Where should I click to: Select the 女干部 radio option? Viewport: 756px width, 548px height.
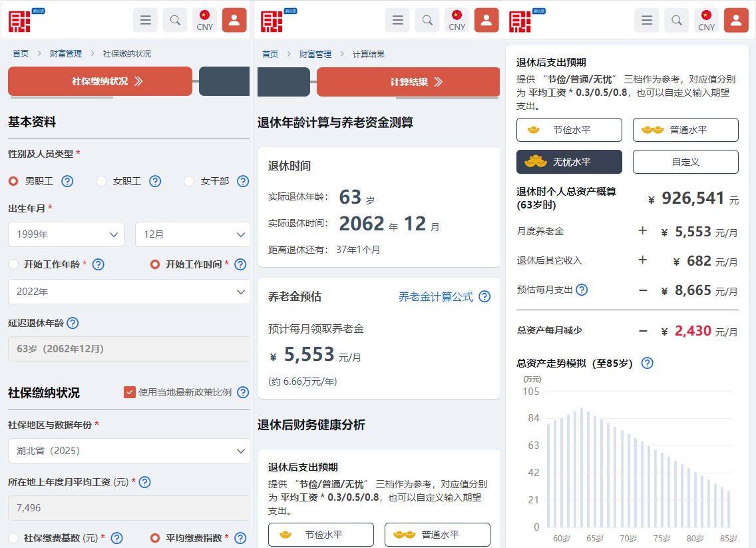pos(189,181)
